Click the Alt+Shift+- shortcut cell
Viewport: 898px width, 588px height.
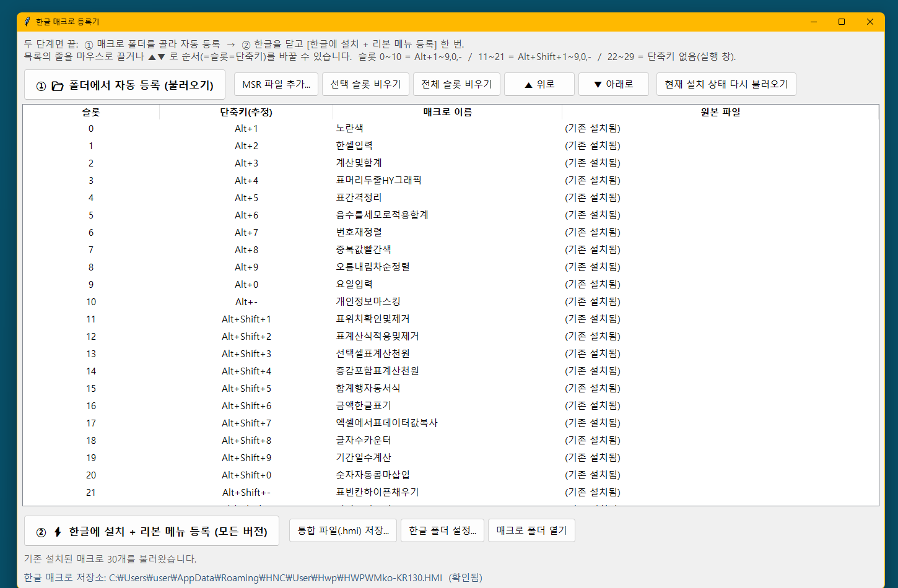(246, 493)
